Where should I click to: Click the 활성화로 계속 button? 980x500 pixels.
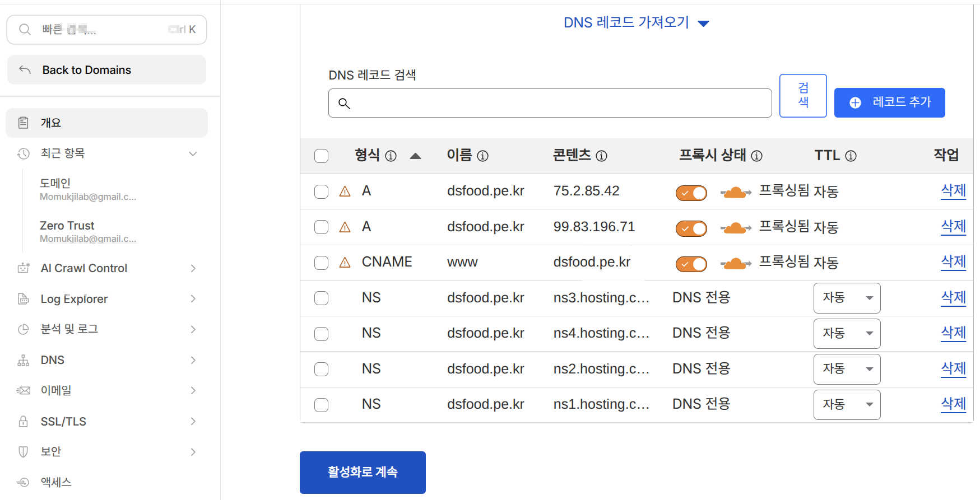pos(363,472)
